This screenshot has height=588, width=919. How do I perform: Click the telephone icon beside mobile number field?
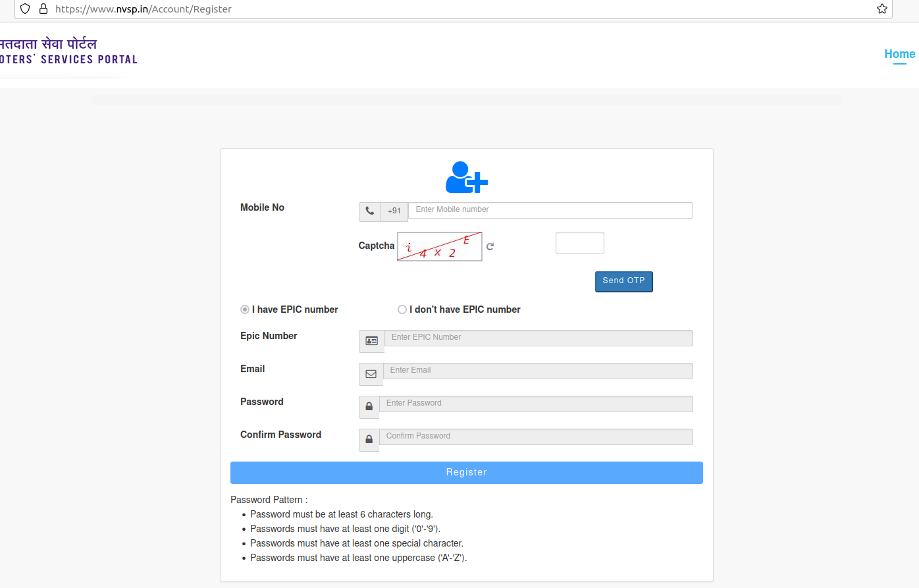[x=370, y=210]
